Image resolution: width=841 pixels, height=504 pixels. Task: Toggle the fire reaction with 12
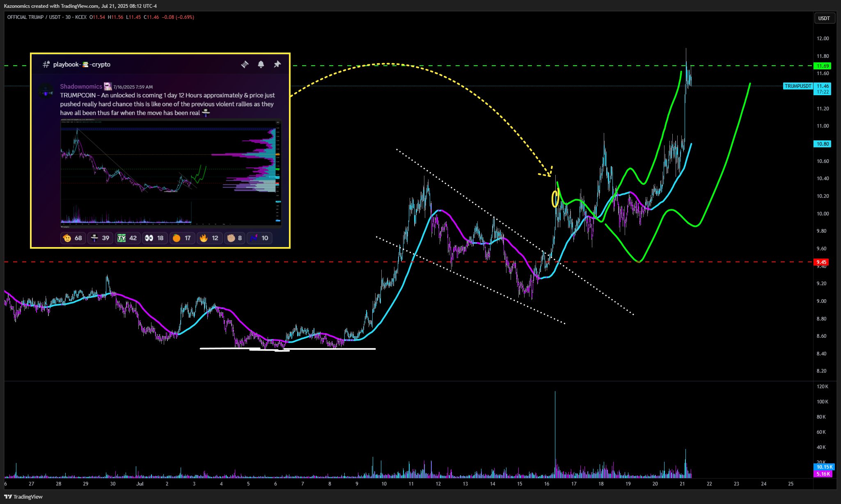click(x=209, y=238)
